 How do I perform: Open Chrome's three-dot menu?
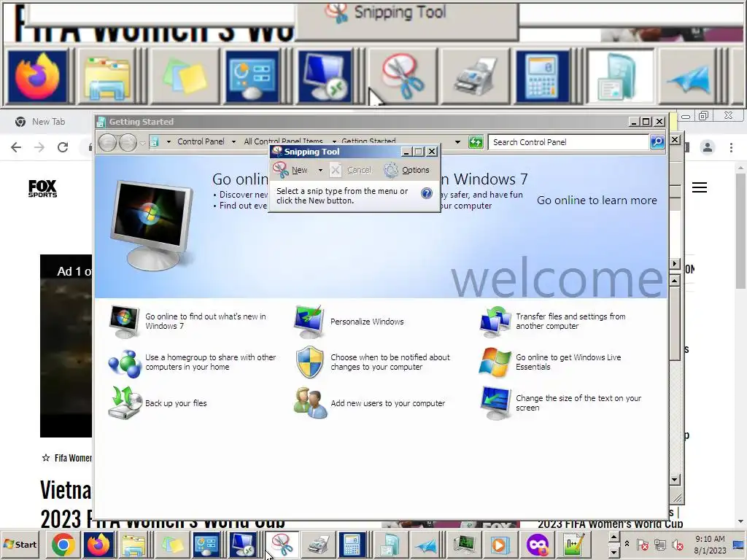click(x=731, y=147)
